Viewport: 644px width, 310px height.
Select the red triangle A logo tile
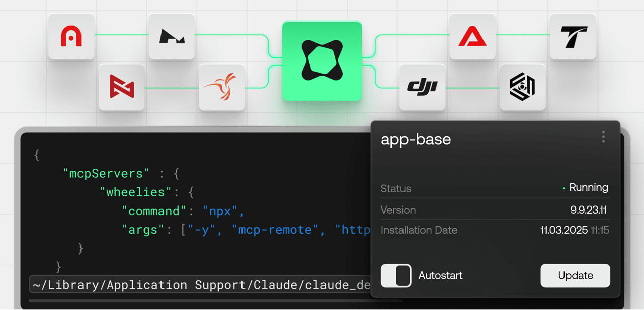point(472,37)
